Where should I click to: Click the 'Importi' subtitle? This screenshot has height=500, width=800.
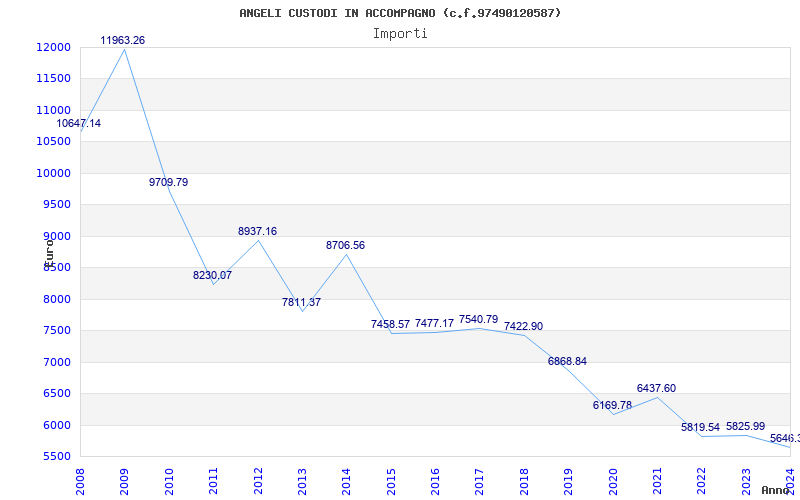[400, 34]
